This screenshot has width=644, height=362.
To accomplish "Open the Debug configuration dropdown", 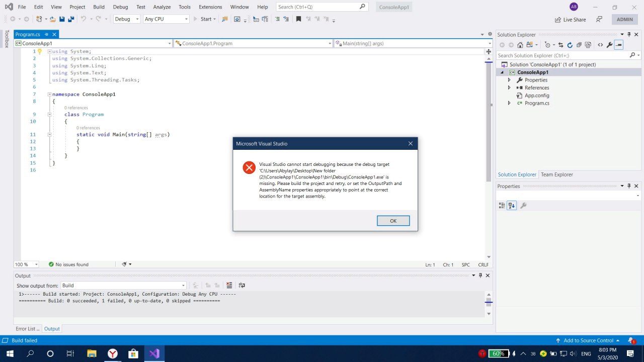I will tap(127, 19).
